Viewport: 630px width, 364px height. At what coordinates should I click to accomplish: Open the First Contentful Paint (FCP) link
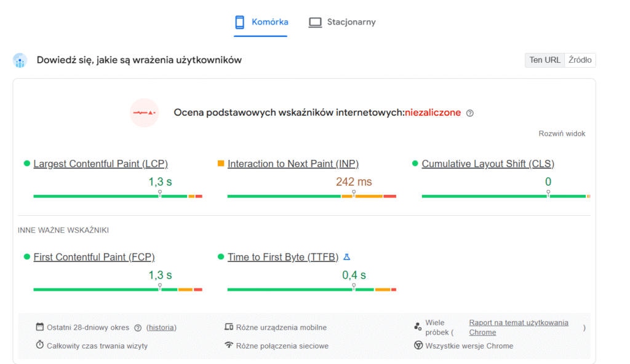click(x=94, y=257)
